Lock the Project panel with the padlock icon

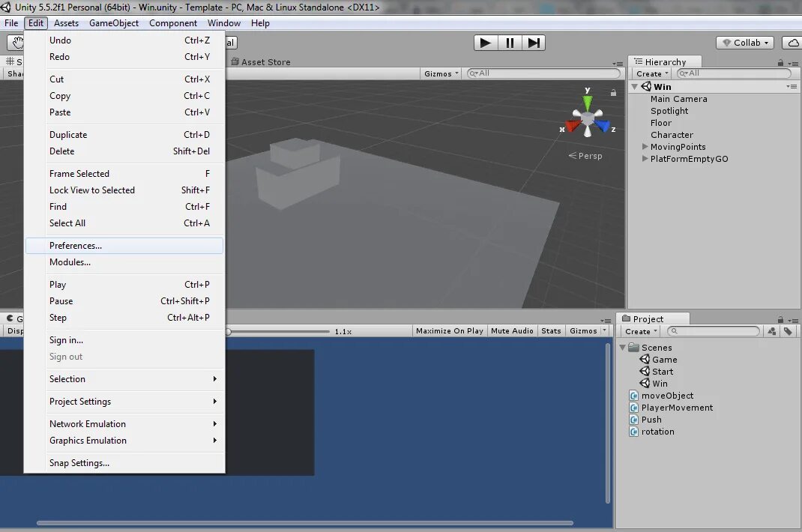(x=780, y=319)
